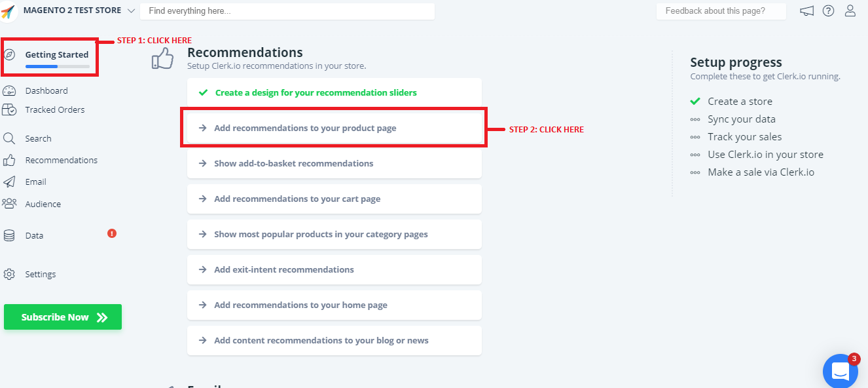Screen dimensions: 868x388
Task: Click the Dashboard gauge icon
Action: 9,90
